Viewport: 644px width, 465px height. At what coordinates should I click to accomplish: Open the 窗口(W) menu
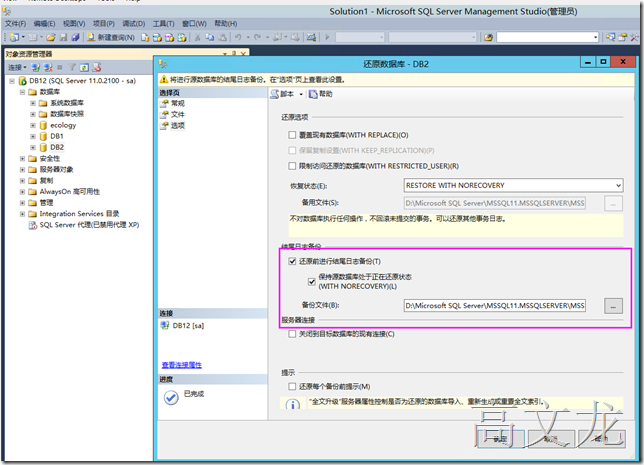pos(194,23)
